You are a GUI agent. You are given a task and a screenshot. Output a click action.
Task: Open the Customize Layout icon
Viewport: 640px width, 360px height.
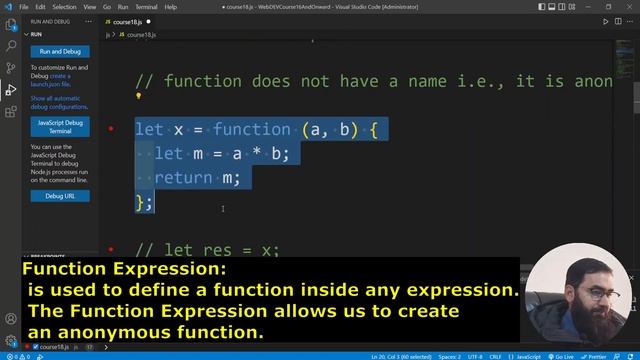572,7
